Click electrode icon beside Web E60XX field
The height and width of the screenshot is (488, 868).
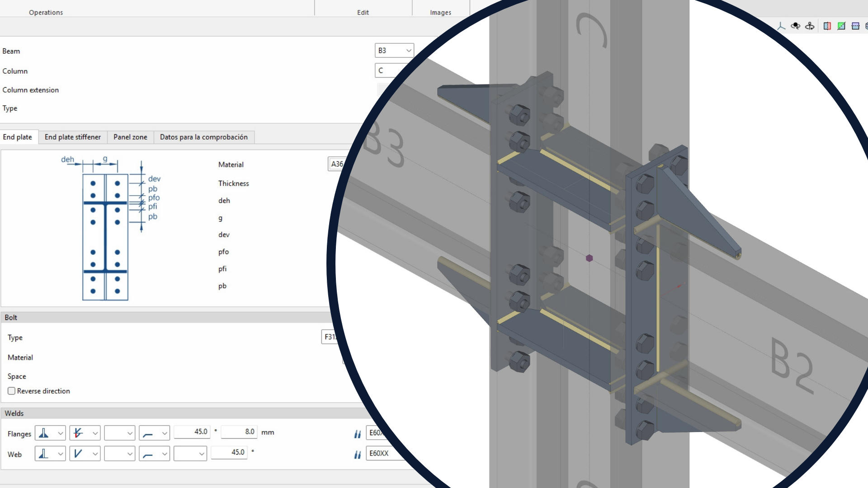click(x=358, y=454)
